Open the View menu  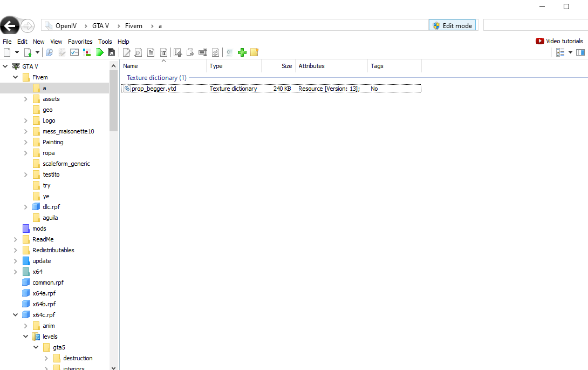pos(56,42)
